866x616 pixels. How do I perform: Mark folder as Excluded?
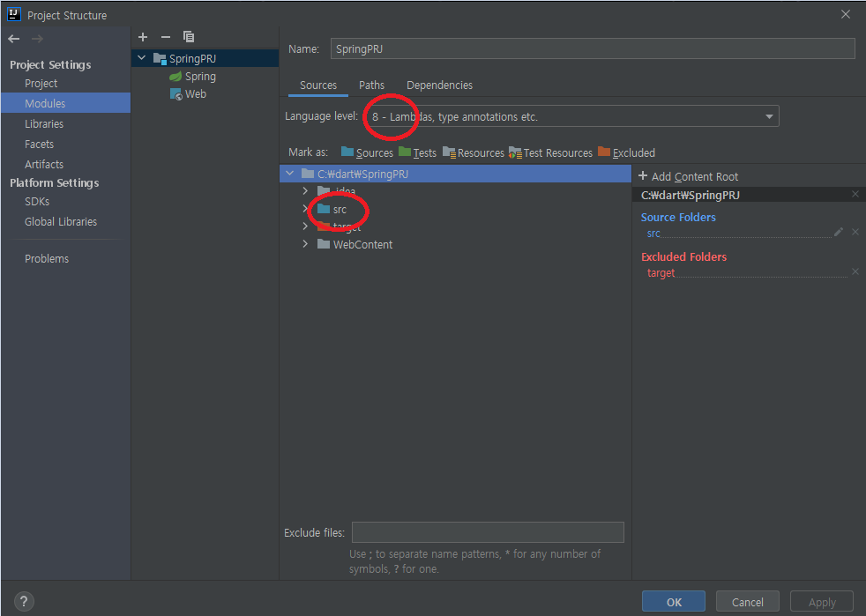[626, 152]
